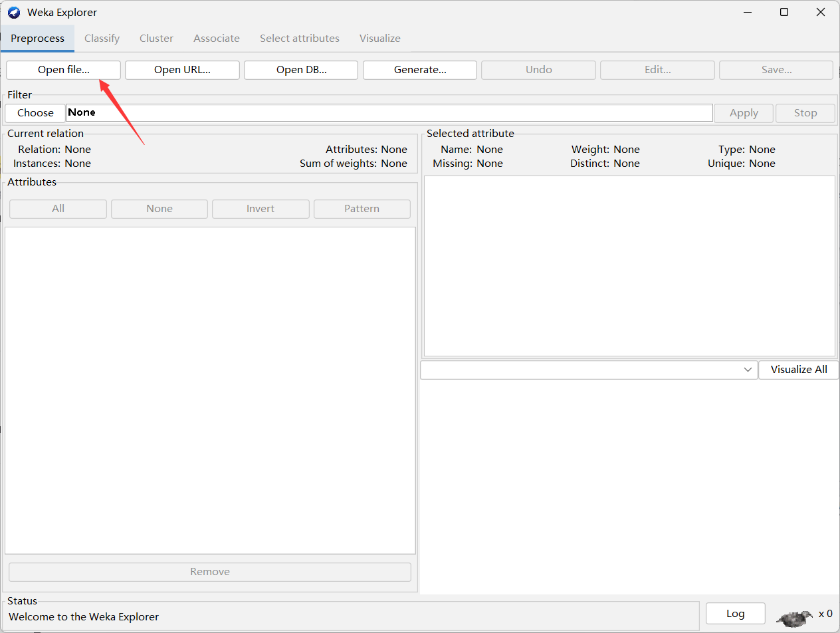Maximize the Weka Explorer window
This screenshot has width=840, height=633.
[x=784, y=13]
